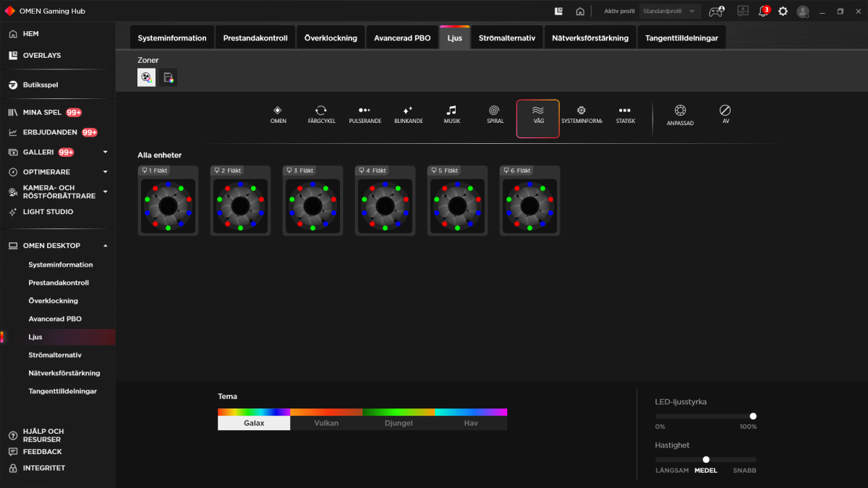The width and height of the screenshot is (868, 488).
Task: Select the fan zone icon under Zoner
Action: tap(146, 77)
